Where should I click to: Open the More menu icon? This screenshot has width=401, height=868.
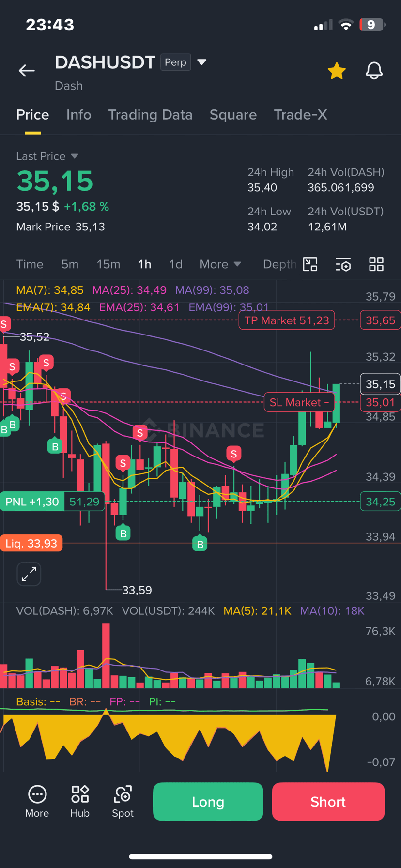pos(37,802)
